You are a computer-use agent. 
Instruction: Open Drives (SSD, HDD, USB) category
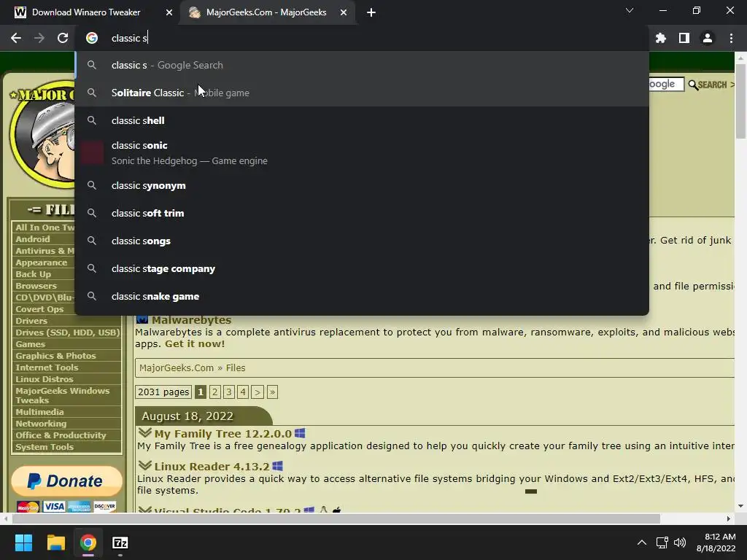(x=68, y=332)
